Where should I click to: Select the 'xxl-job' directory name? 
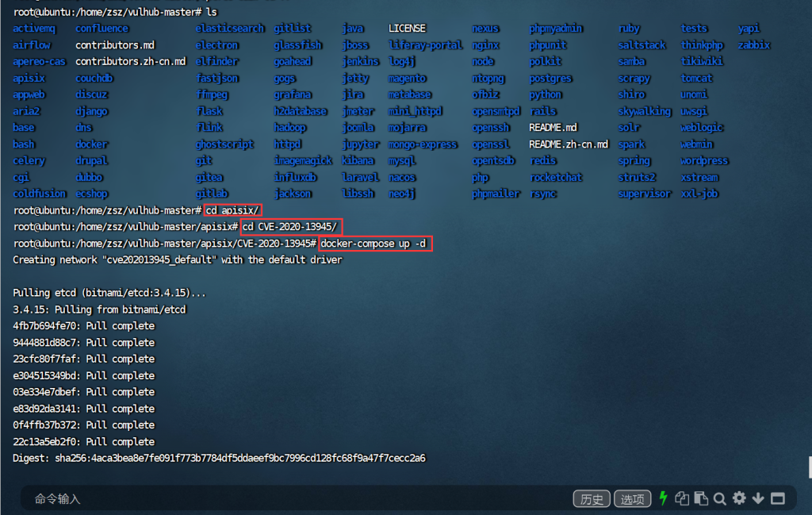point(699,194)
